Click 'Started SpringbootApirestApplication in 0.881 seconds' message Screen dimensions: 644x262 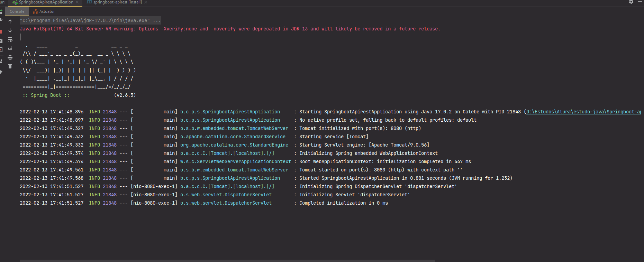click(406, 178)
